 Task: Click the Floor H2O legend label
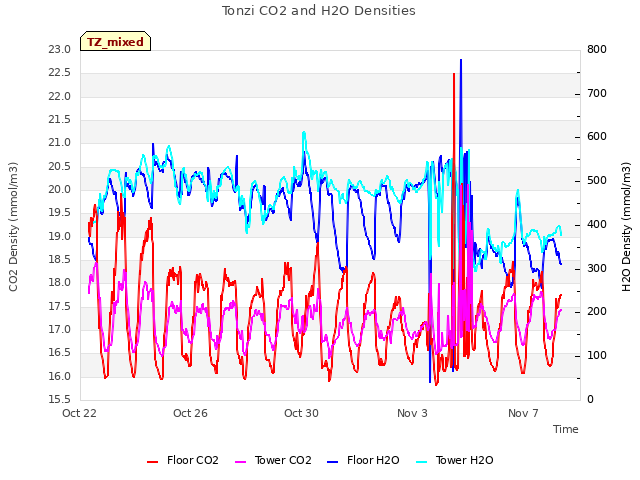coord(373,460)
